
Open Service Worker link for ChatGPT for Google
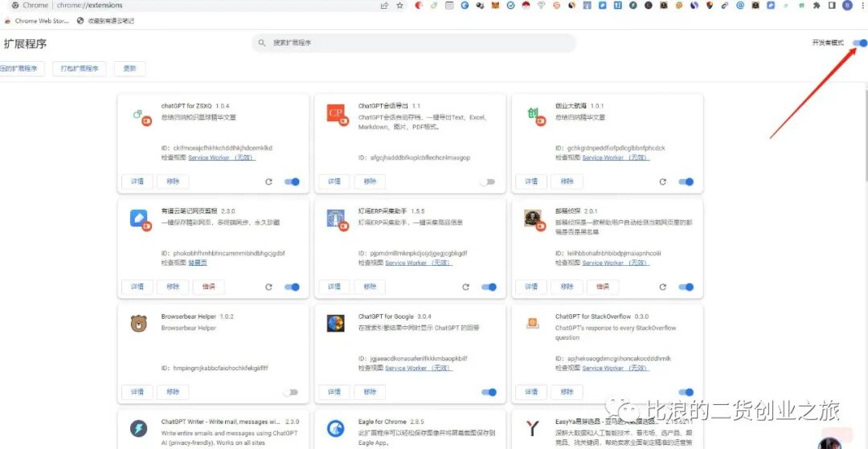click(x=419, y=368)
